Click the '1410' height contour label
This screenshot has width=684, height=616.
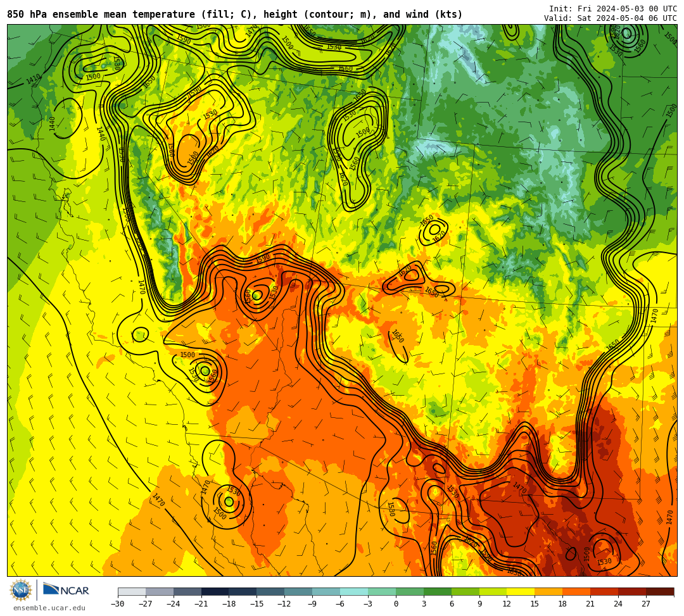click(x=33, y=79)
